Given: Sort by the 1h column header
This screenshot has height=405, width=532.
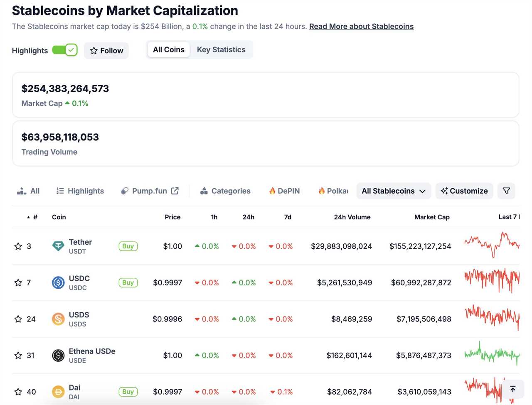Looking at the screenshot, I should pyautogui.click(x=214, y=217).
